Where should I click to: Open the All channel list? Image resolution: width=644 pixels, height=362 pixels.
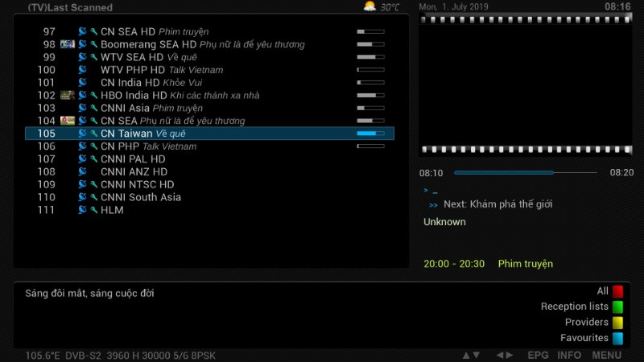(x=602, y=291)
